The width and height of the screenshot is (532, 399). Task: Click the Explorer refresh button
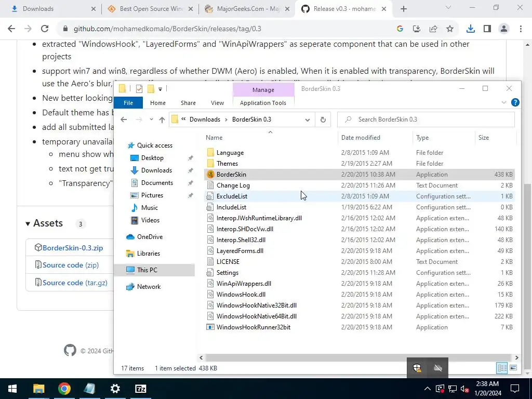323,119
